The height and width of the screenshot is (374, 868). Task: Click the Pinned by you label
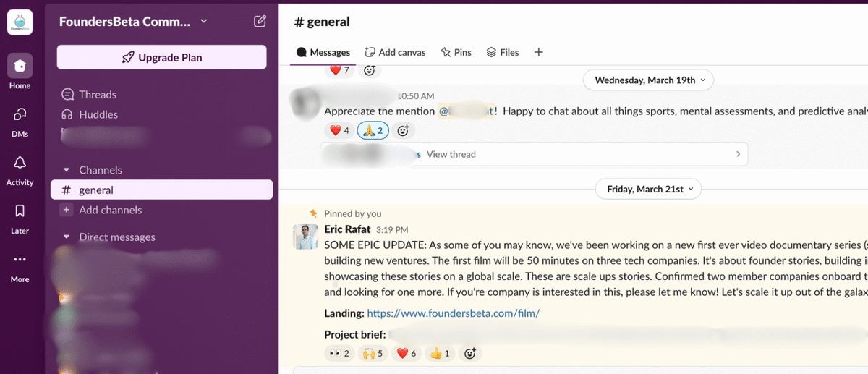coord(353,213)
